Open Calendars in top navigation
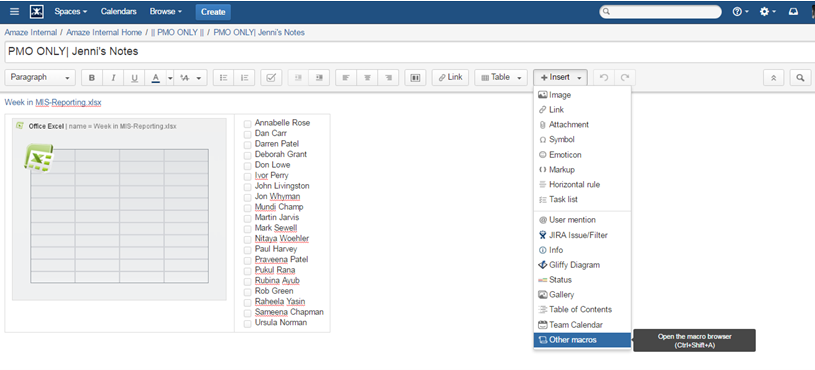The image size is (815, 370). click(119, 11)
